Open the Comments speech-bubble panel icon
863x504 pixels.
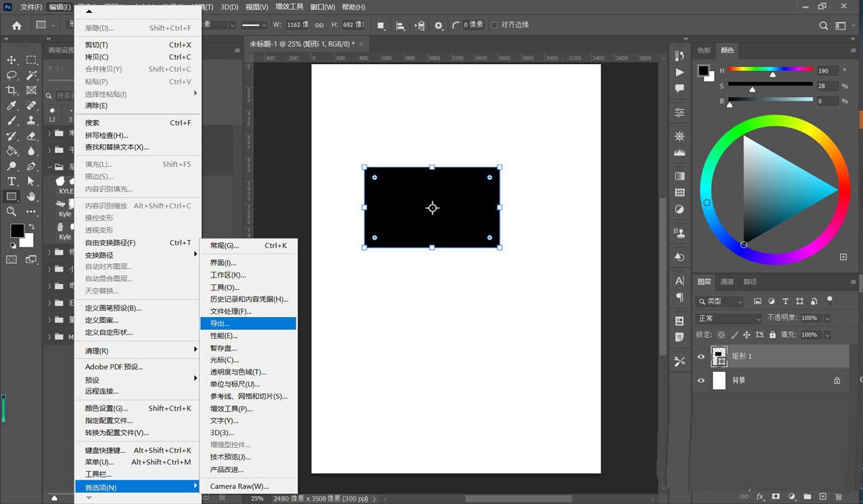point(680,88)
